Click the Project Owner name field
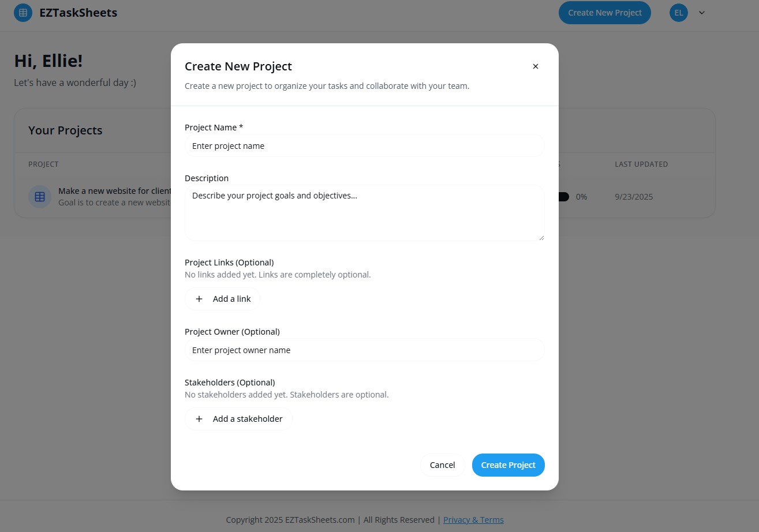This screenshot has width=759, height=532. point(364,350)
